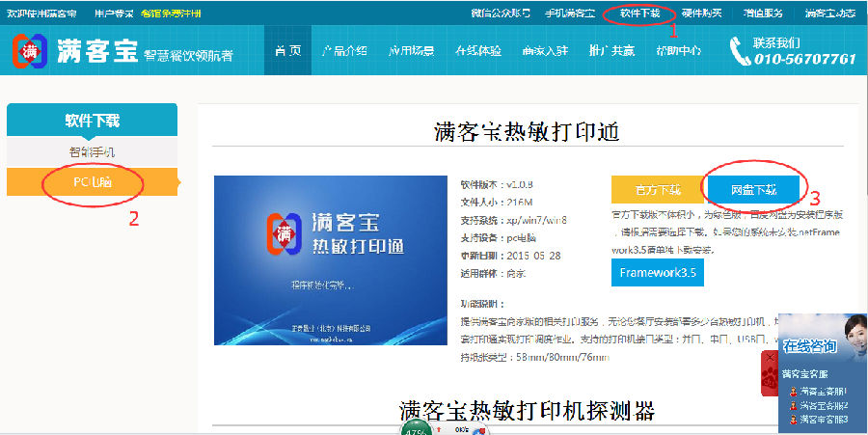Click the phone icon beside 联系我们
The height and width of the screenshot is (435, 868).
click(x=740, y=51)
